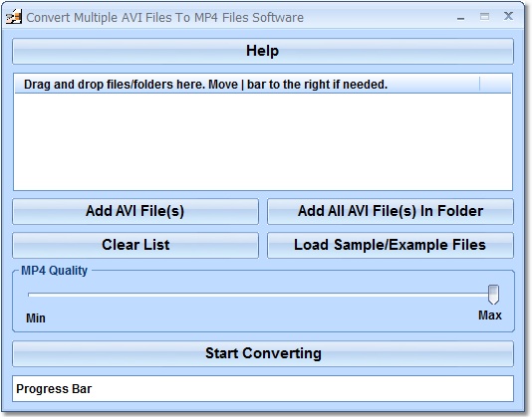This screenshot has width=532, height=419.
Task: Choose Add All AVI File(s) In Folder
Action: point(391,211)
